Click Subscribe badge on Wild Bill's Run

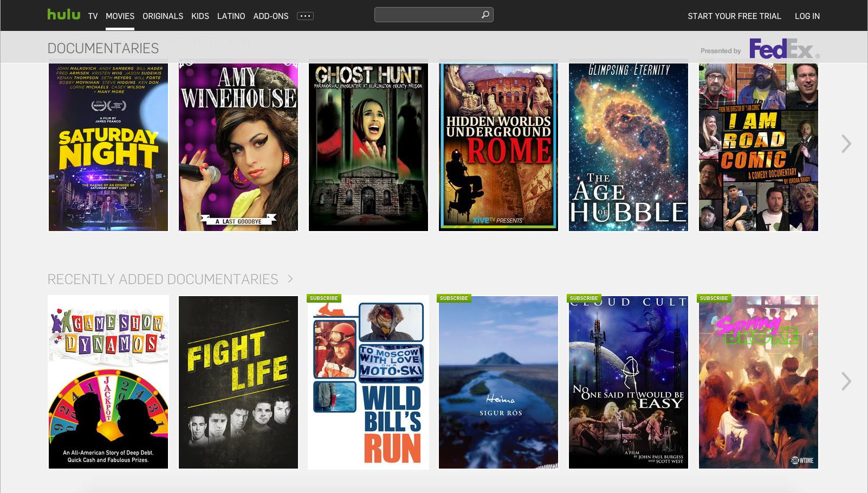(x=324, y=298)
